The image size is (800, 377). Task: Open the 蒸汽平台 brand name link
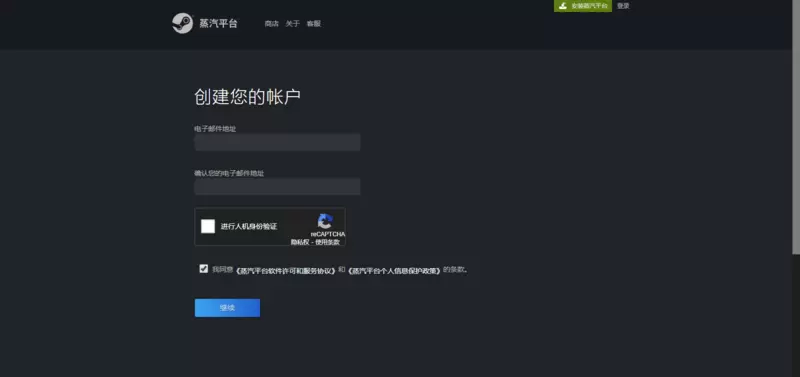[x=218, y=23]
